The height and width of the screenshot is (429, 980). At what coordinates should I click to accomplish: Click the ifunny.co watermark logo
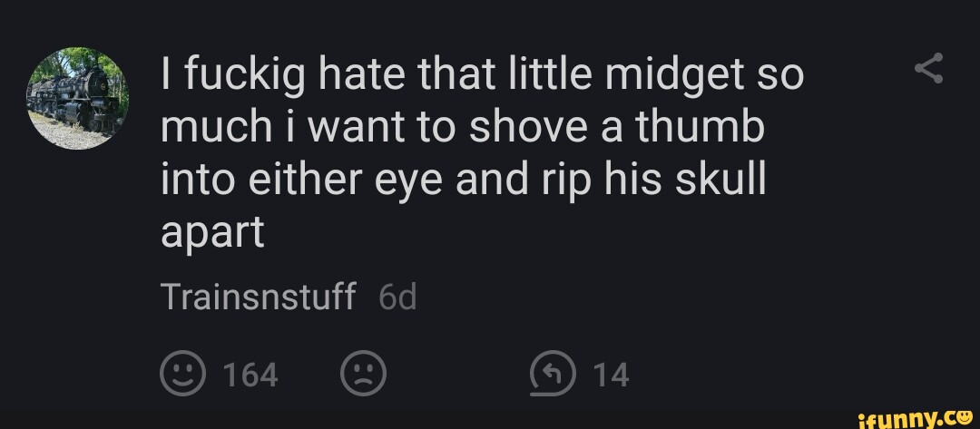[910, 415]
